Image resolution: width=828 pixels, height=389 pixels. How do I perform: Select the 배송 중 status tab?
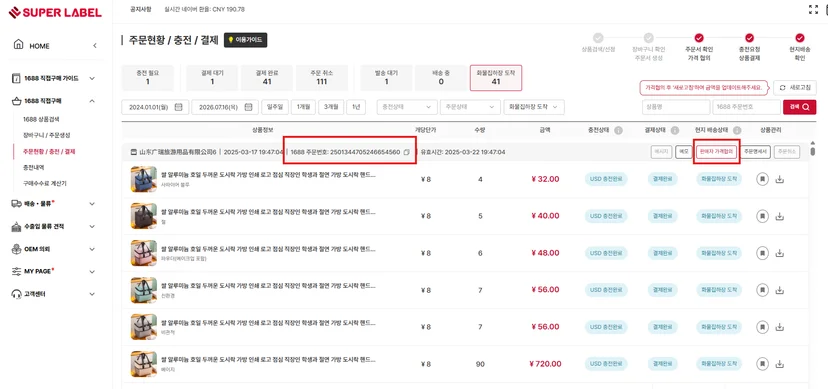pyautogui.click(x=441, y=78)
